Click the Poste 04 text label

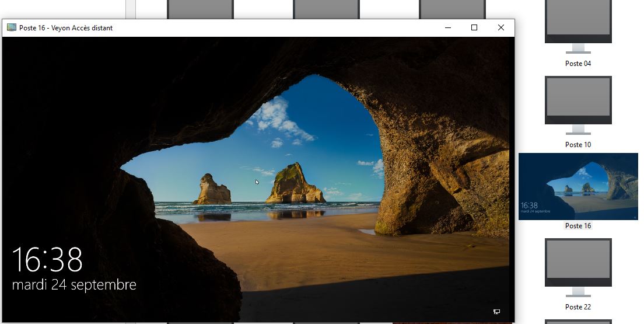(x=578, y=64)
